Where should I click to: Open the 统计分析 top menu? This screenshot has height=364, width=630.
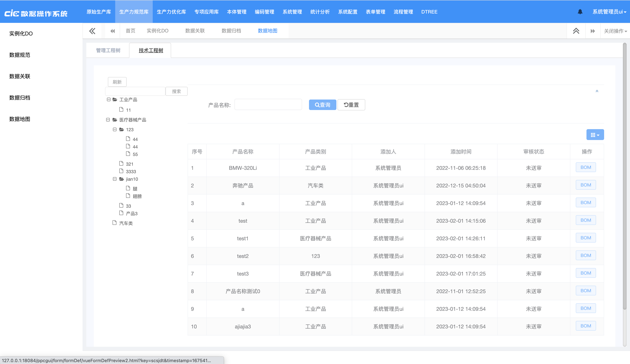coord(320,12)
